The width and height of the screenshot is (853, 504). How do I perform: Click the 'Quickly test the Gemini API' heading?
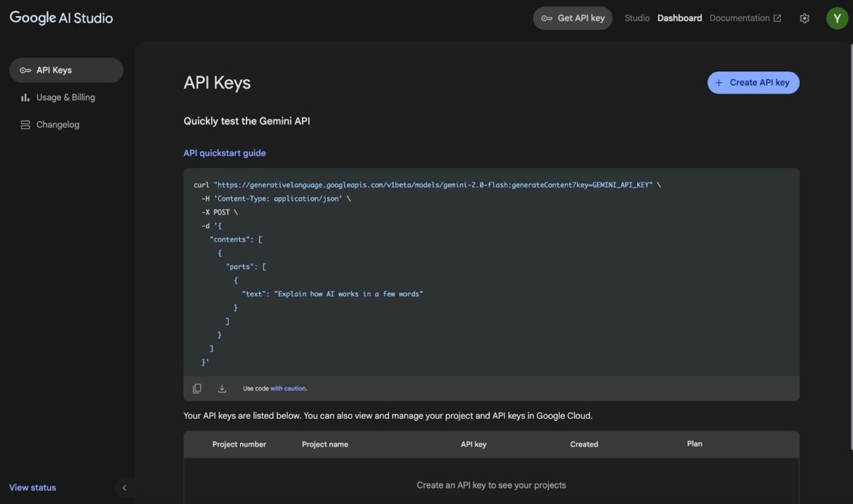point(247,121)
